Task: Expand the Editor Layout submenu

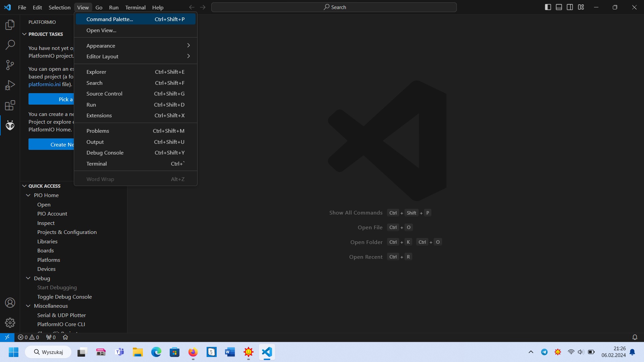Action: (136, 56)
